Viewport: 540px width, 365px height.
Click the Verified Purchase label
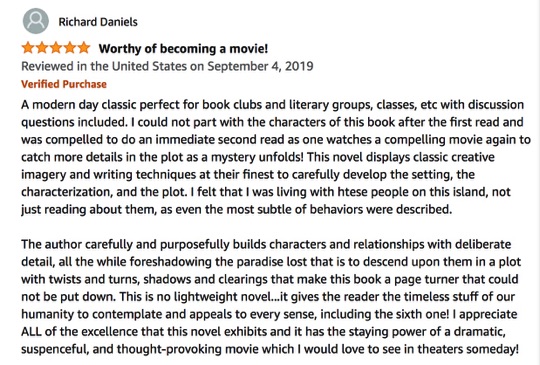(x=64, y=84)
